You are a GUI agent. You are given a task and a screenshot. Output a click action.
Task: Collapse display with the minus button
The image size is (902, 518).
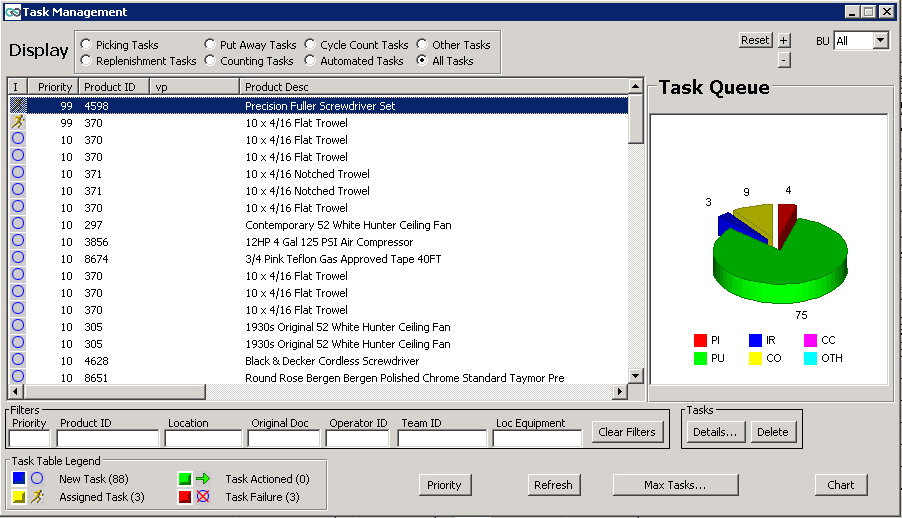[783, 60]
